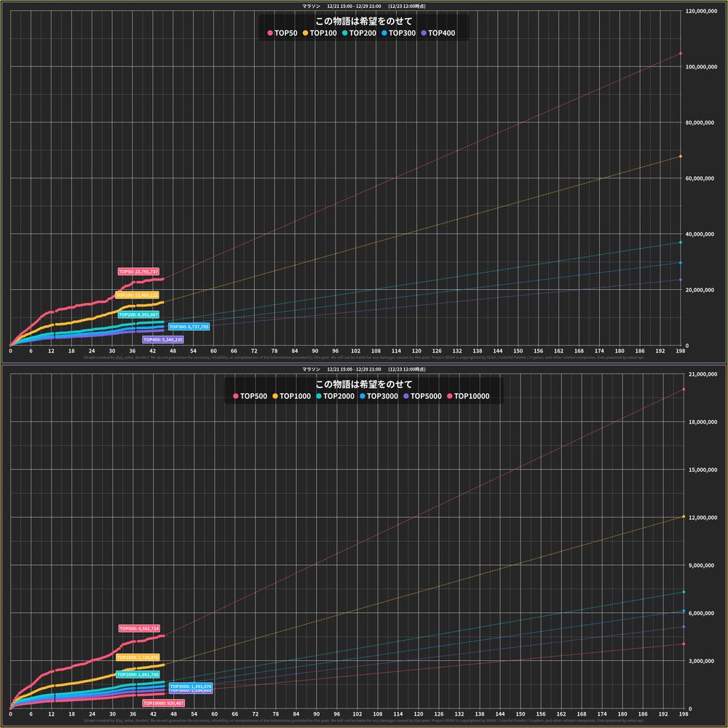This screenshot has height=728, width=728.
Task: Click the TOP50 solid line's last data point
Action: (163, 279)
